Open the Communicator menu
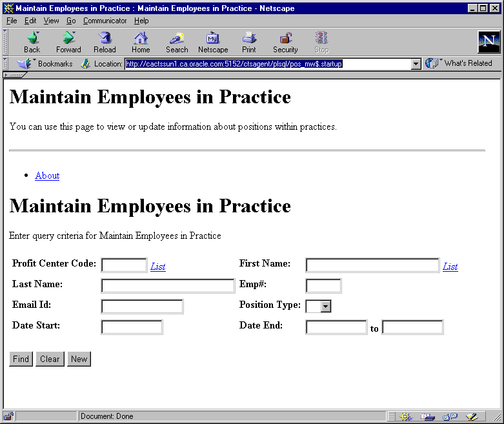Viewport: 504px width, 424px height. point(105,21)
